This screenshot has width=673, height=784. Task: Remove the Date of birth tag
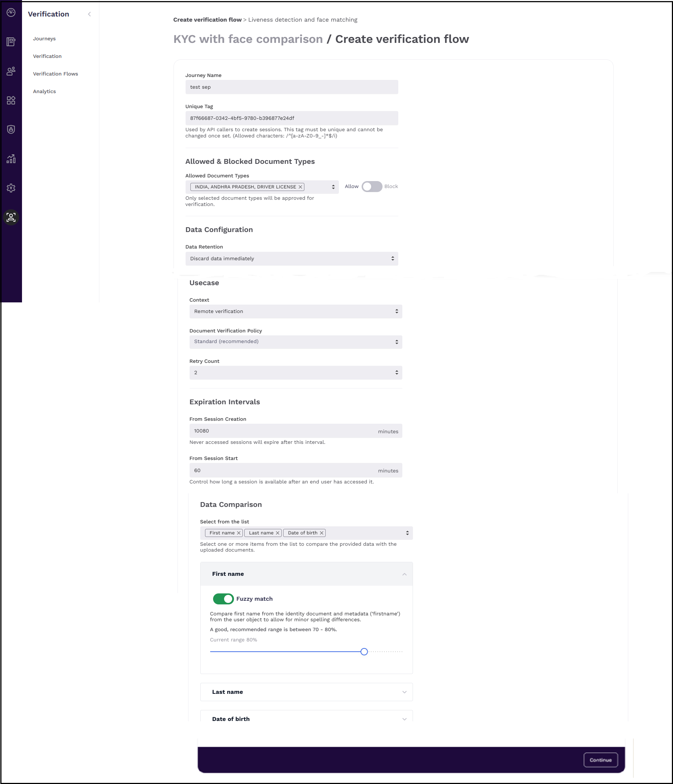point(321,533)
